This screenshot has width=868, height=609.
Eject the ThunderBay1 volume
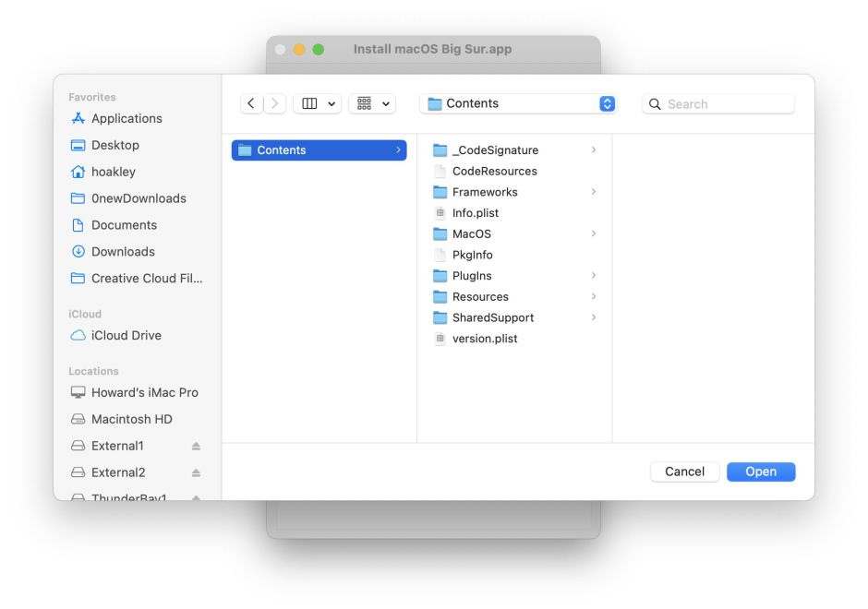pos(198,496)
